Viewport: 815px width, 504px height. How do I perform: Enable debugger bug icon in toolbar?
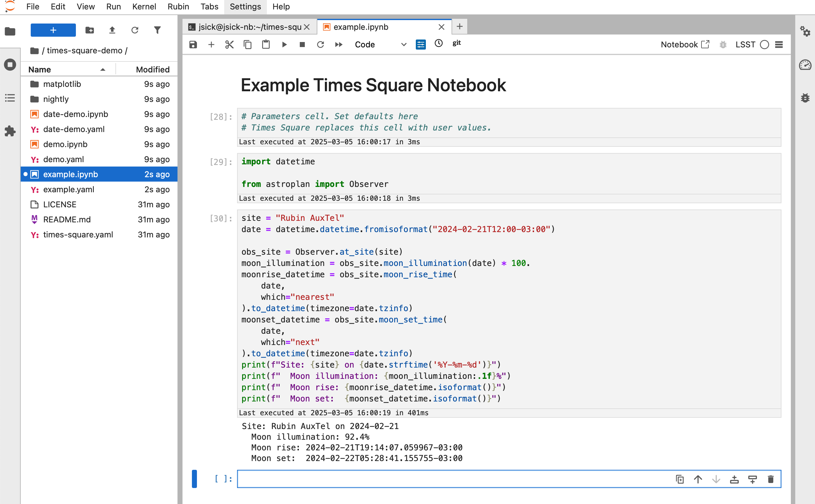click(x=723, y=45)
